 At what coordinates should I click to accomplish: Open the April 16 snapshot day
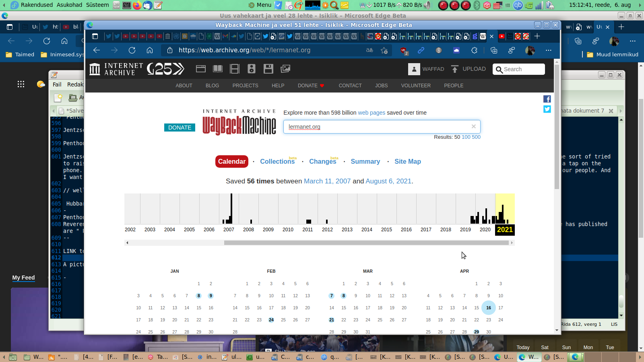(x=489, y=308)
